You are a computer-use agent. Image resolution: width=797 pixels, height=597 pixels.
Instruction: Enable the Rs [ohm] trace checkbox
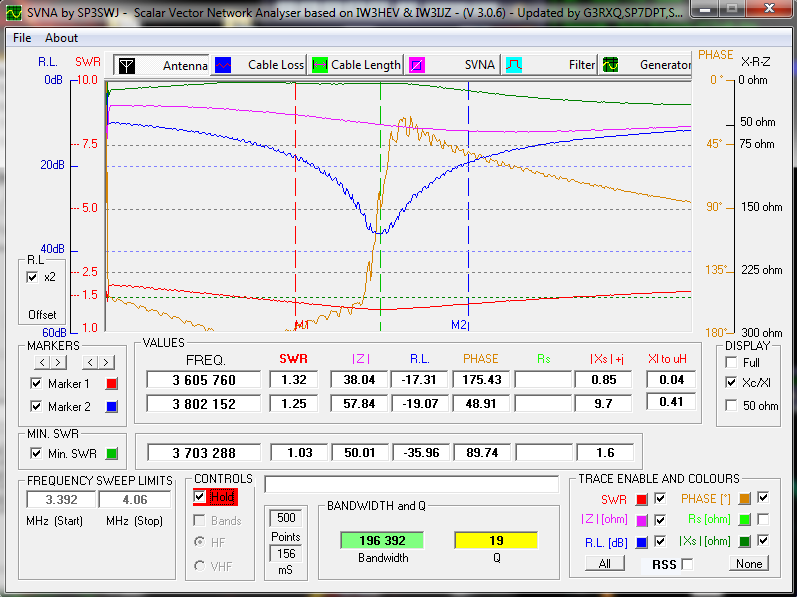764,519
